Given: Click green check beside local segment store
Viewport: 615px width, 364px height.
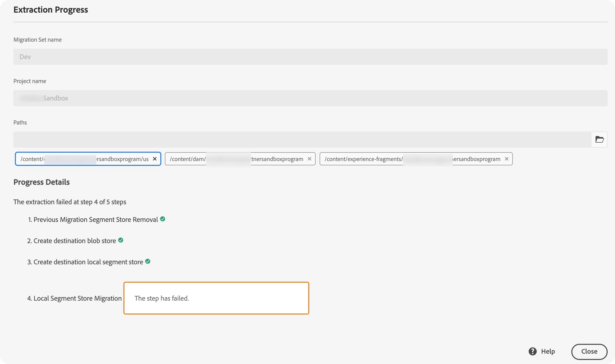Looking at the screenshot, I should pyautogui.click(x=148, y=261).
